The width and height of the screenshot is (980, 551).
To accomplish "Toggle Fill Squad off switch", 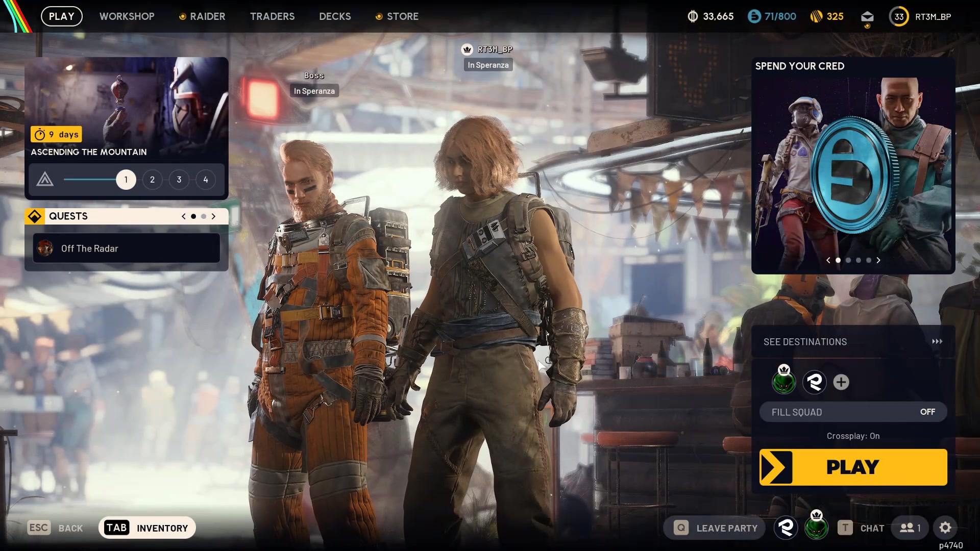I will click(853, 412).
